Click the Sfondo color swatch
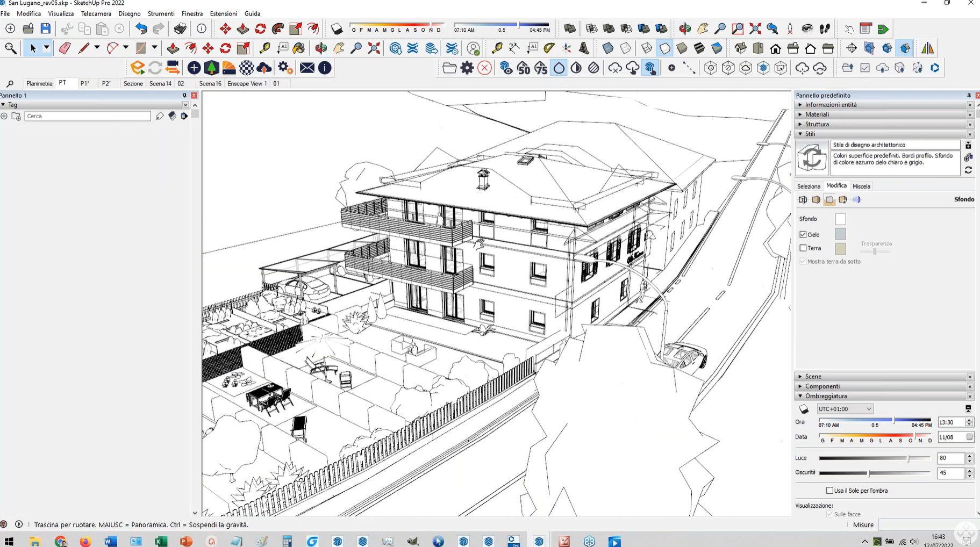 [840, 219]
